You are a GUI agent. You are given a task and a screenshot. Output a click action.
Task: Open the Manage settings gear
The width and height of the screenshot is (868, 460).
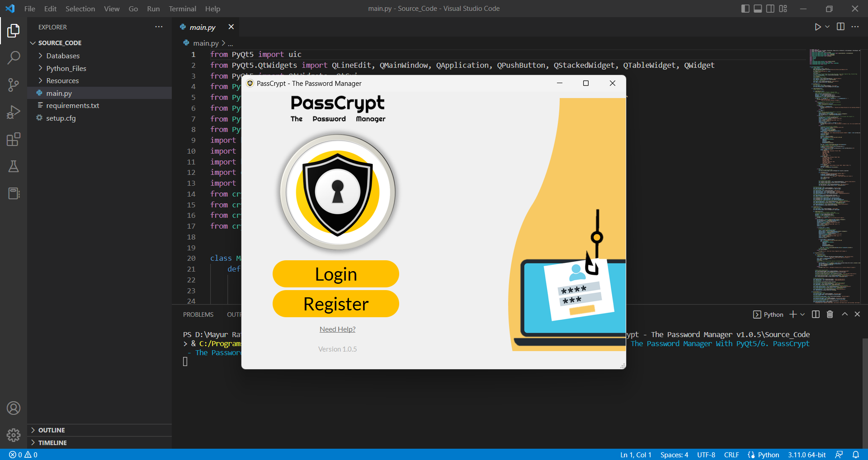pos(14,435)
